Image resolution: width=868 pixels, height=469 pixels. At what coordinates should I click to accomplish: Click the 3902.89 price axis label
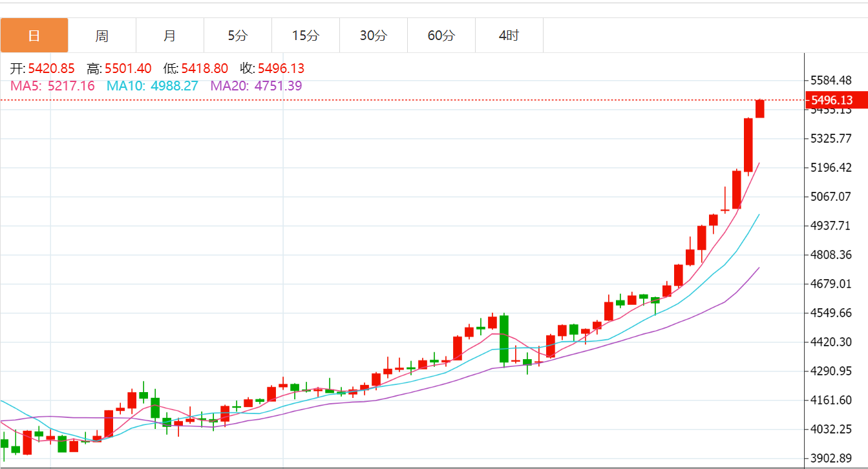[831, 459]
